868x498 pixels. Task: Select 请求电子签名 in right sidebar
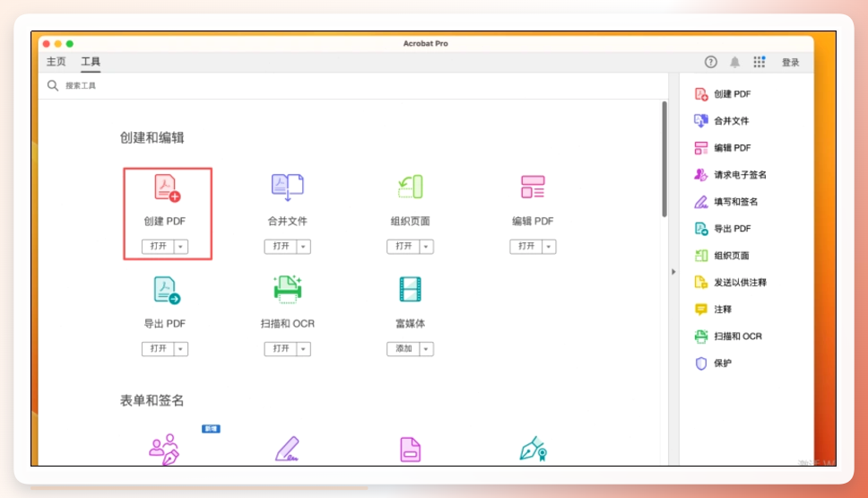click(730, 175)
